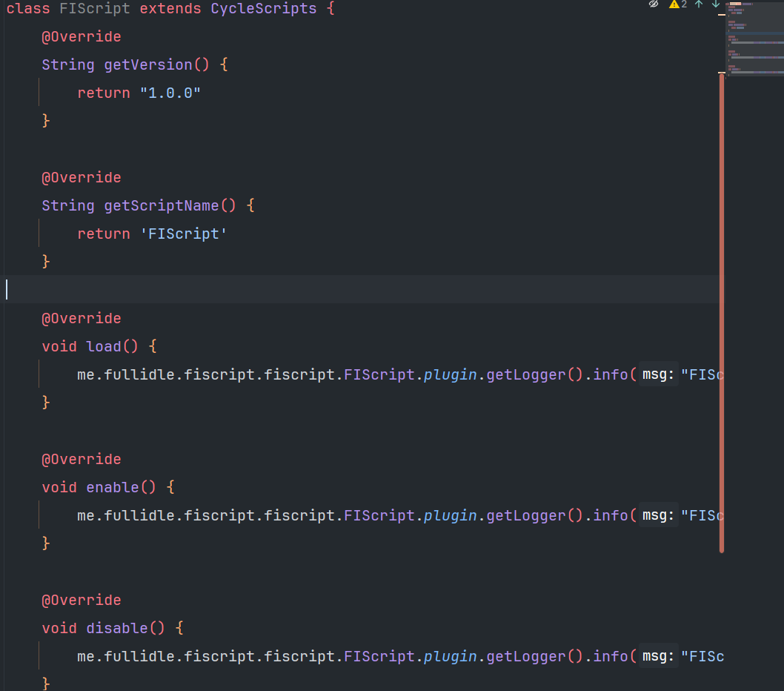Click @Override annotation above load
784x691 pixels.
pyautogui.click(x=82, y=319)
